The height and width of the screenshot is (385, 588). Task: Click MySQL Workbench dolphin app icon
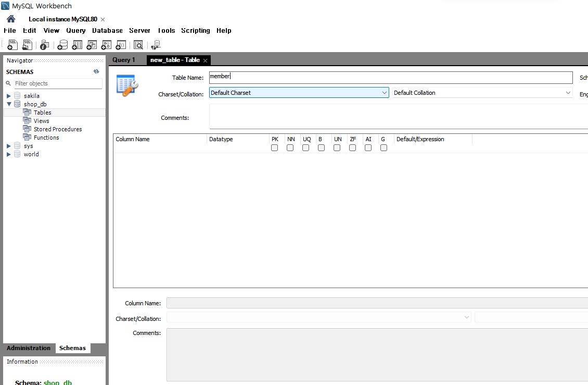[5, 6]
